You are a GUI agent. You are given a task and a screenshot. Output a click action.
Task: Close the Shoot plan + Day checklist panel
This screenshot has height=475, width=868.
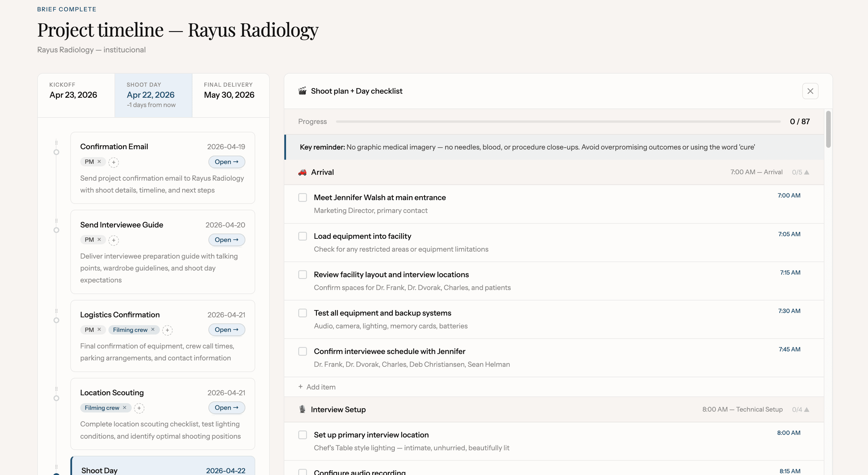click(x=810, y=91)
